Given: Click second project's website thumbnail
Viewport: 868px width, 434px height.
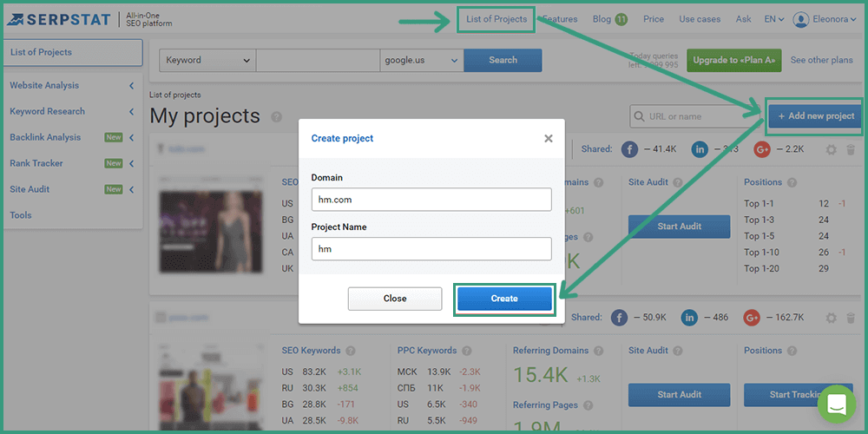Looking at the screenshot, I should (209, 386).
